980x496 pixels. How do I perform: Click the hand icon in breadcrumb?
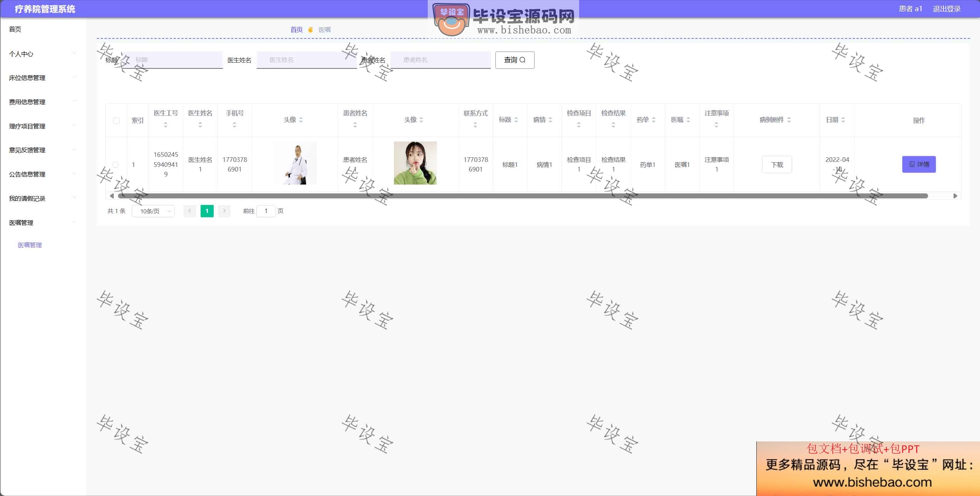coord(311,30)
